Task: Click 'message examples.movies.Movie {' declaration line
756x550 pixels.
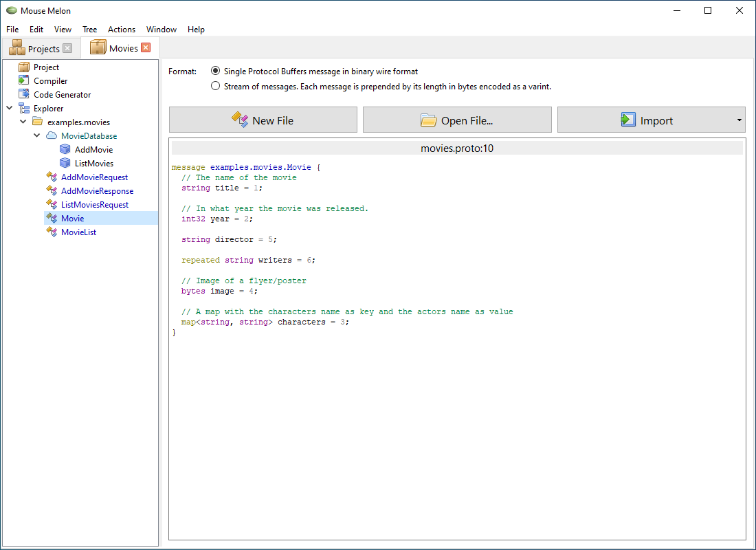Action: [246, 168]
